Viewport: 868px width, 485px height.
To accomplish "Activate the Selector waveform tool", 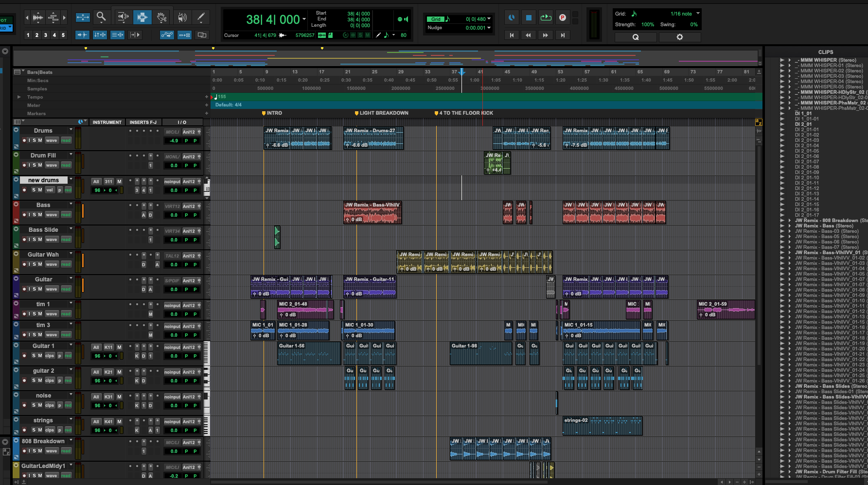I will (142, 17).
